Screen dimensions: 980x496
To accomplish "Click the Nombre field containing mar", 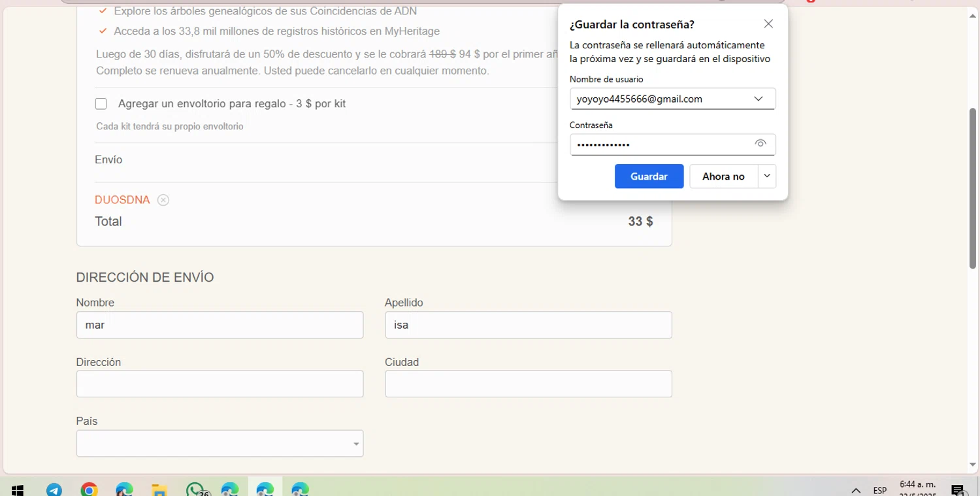I will (x=220, y=325).
